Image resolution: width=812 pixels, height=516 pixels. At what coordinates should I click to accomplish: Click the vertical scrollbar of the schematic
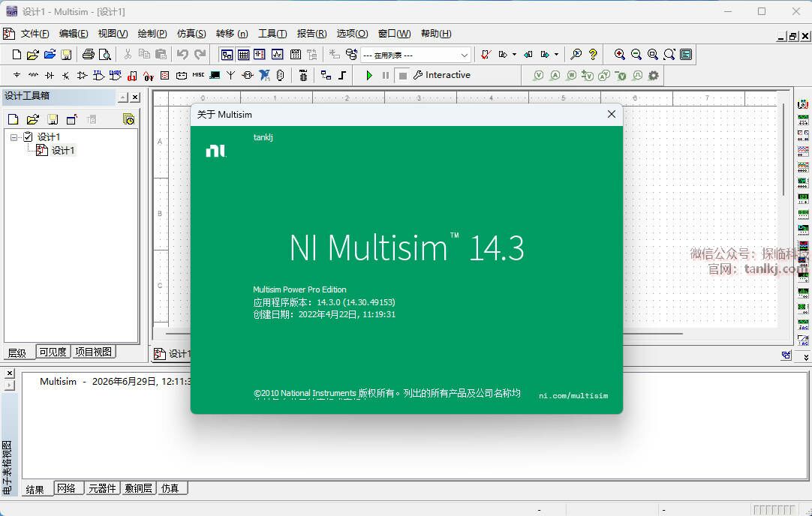tap(785, 150)
